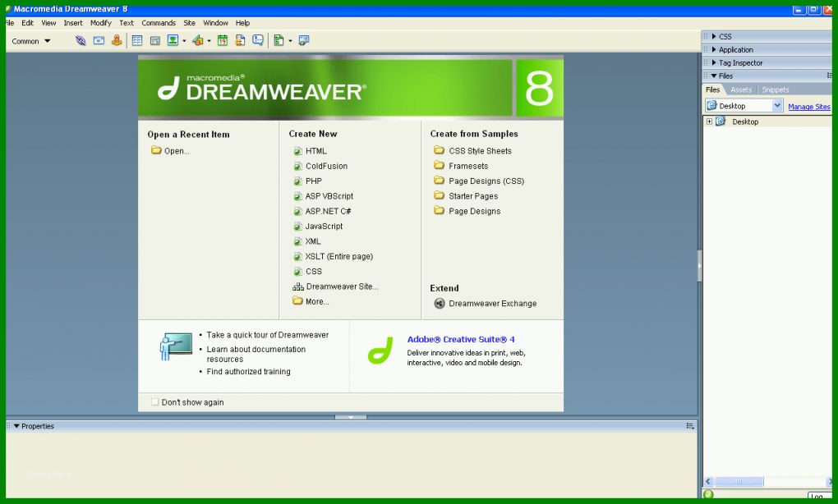Collapse the Files panel group
The height and width of the screenshot is (504, 838).
pyautogui.click(x=714, y=76)
